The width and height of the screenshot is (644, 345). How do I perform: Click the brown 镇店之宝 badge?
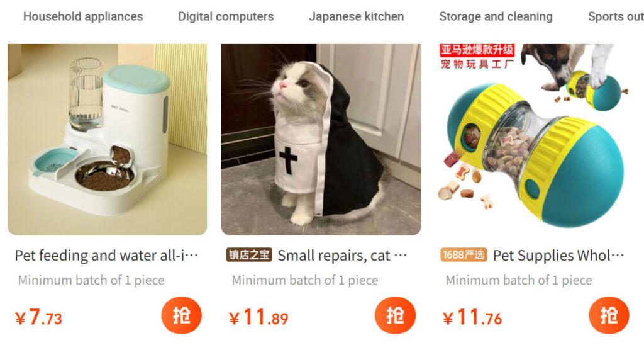point(249,255)
